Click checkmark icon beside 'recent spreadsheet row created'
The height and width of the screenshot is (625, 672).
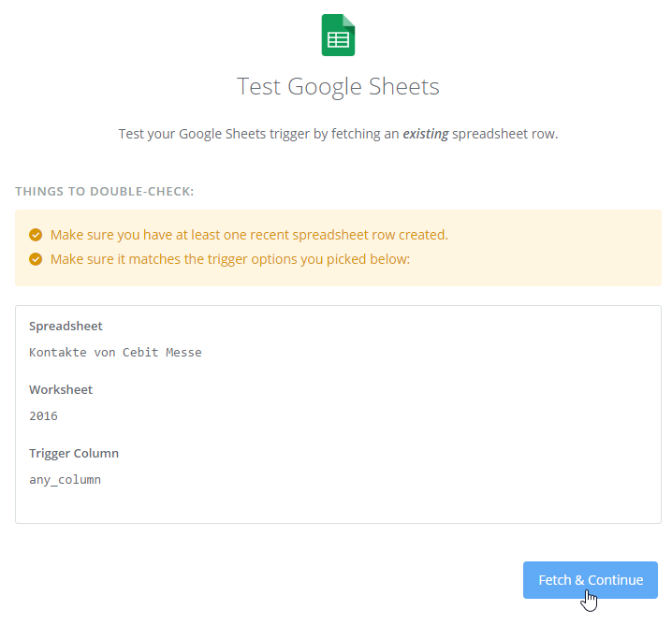(x=36, y=235)
